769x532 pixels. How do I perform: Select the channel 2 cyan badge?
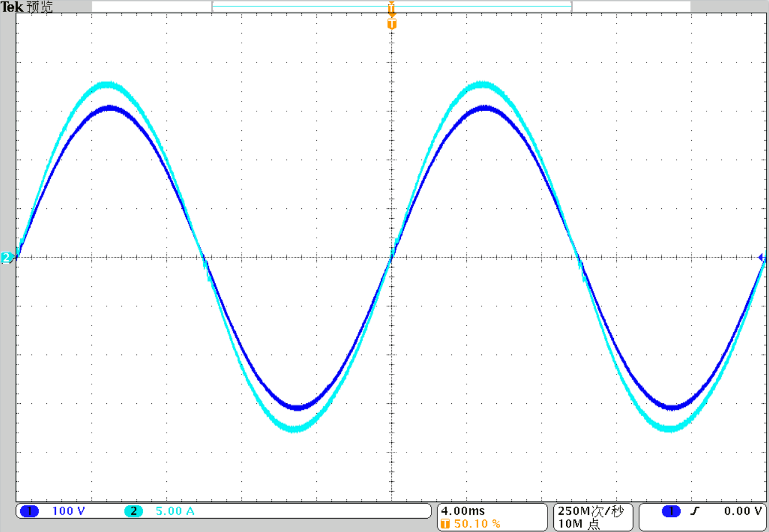pos(133,511)
